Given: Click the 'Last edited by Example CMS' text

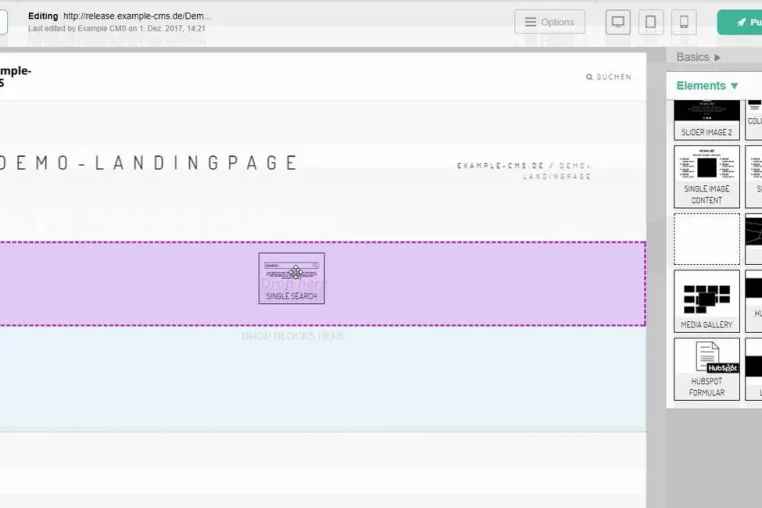Looking at the screenshot, I should [117, 28].
